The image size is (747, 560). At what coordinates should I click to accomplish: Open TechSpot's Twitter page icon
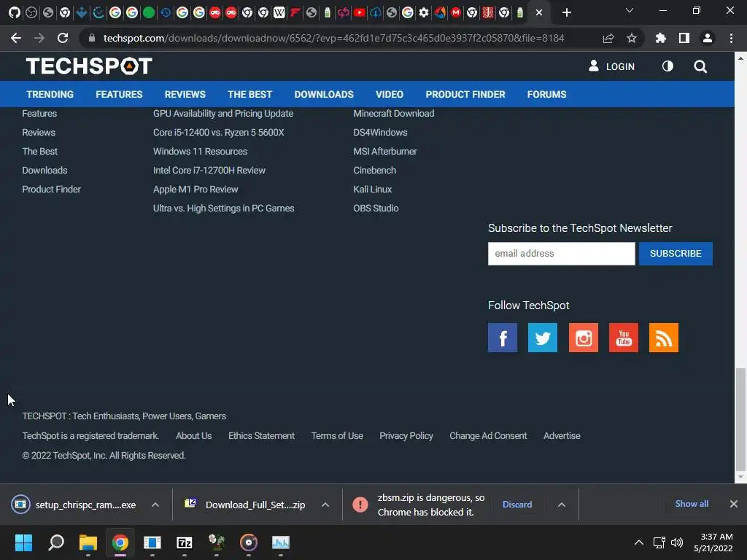543,338
